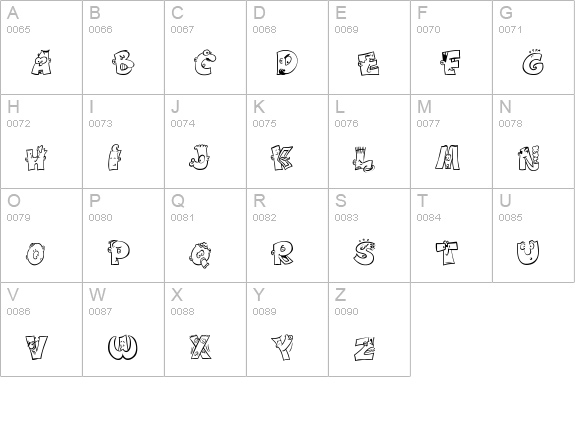Select the K cartoon glyph

click(x=282, y=158)
